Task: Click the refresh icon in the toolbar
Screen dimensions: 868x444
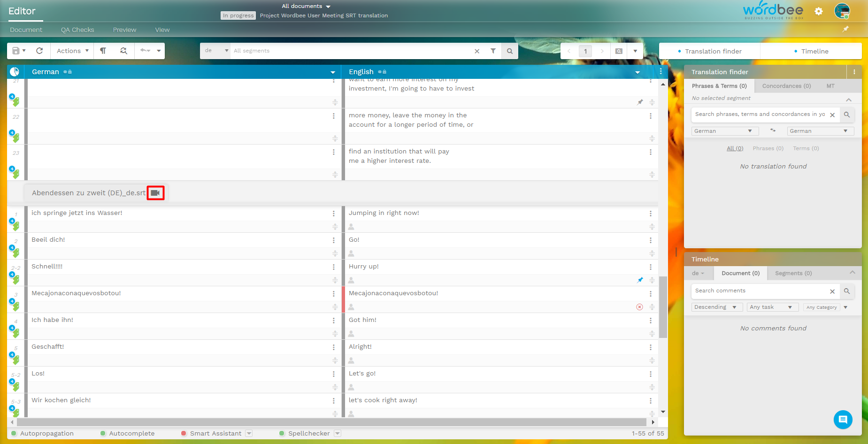Action: pyautogui.click(x=39, y=51)
